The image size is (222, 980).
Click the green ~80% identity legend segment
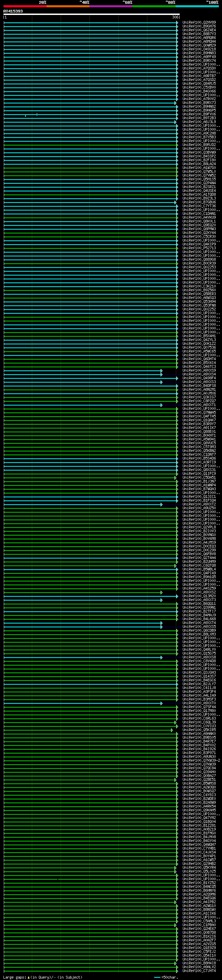coord(154,6)
